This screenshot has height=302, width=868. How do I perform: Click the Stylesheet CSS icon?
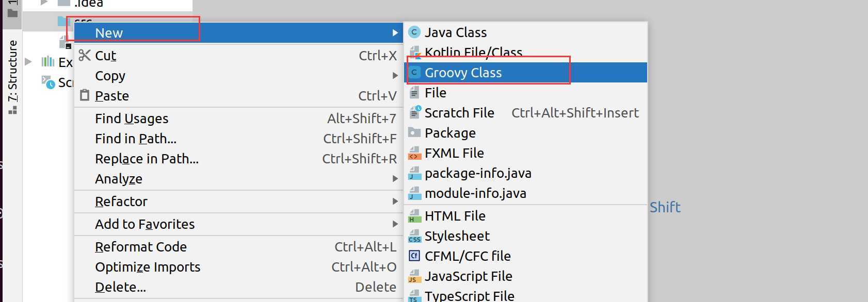[414, 237]
